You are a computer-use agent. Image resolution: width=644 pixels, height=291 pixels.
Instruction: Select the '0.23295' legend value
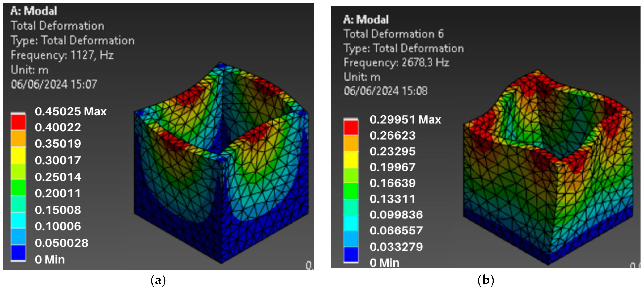(392, 151)
